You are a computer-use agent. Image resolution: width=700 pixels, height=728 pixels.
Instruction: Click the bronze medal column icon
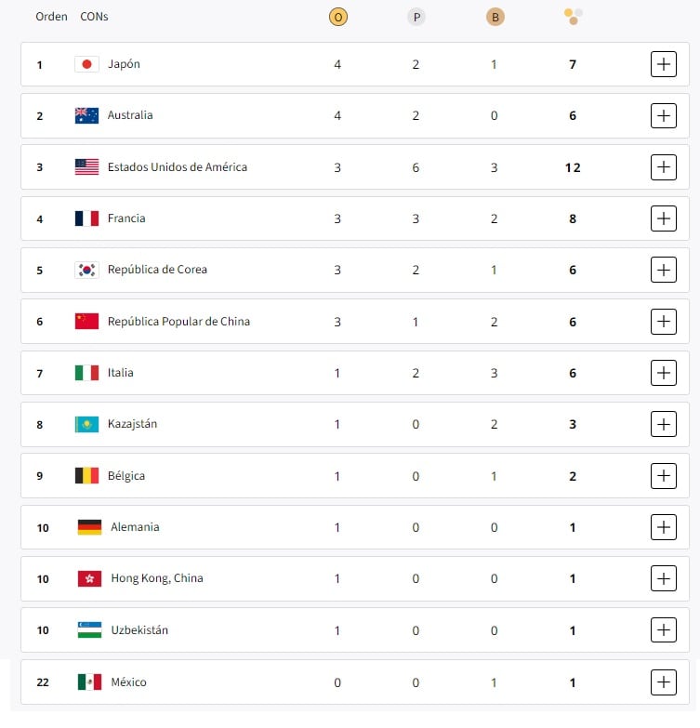495,18
